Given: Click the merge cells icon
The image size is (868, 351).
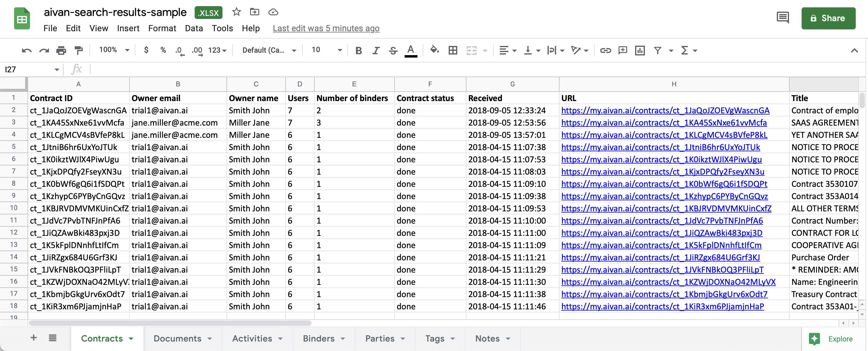Looking at the screenshot, I should coord(471,51).
